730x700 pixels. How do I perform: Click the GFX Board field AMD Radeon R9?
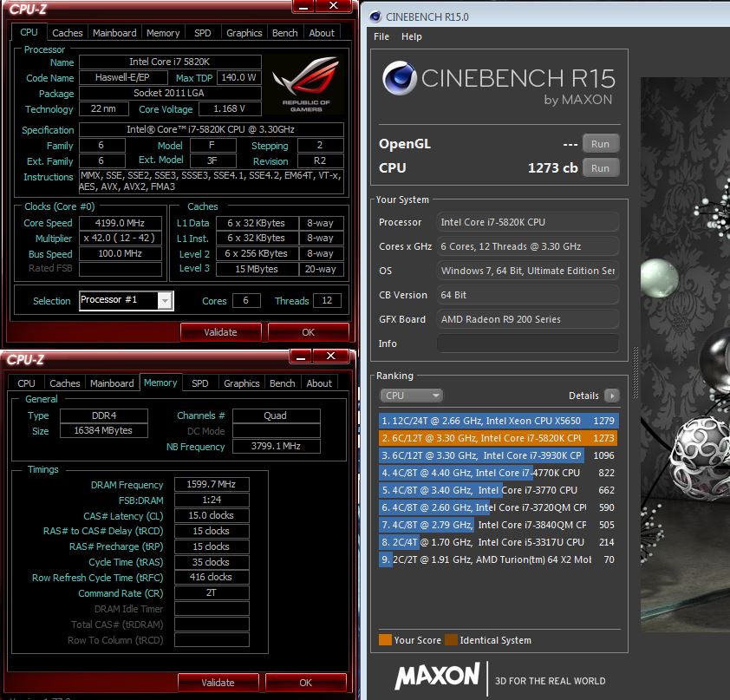point(527,319)
